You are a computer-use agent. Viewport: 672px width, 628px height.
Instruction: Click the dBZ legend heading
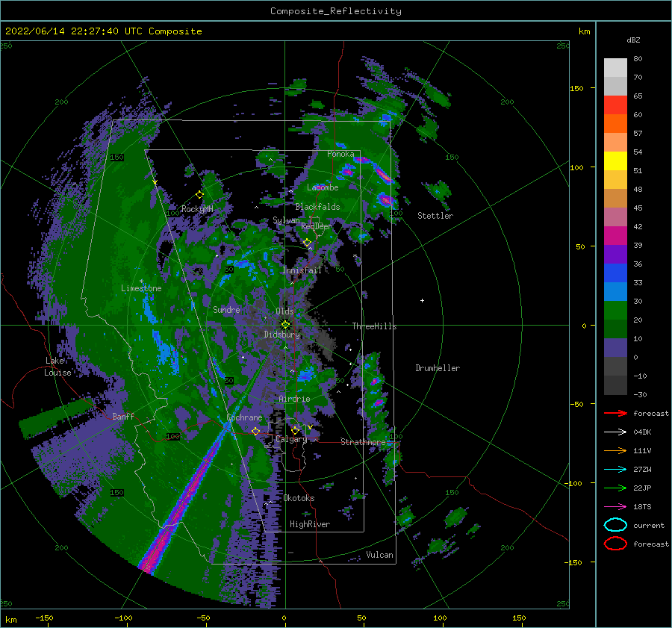point(633,40)
